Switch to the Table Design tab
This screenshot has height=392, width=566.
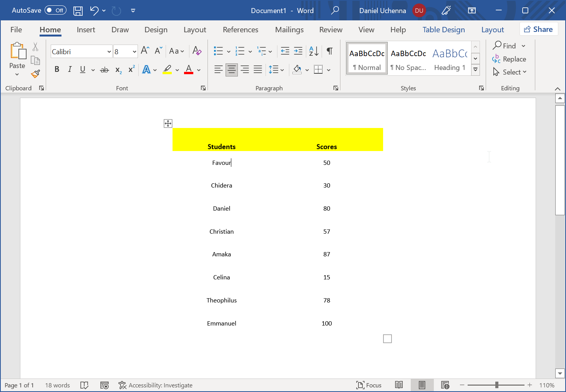pyautogui.click(x=443, y=30)
